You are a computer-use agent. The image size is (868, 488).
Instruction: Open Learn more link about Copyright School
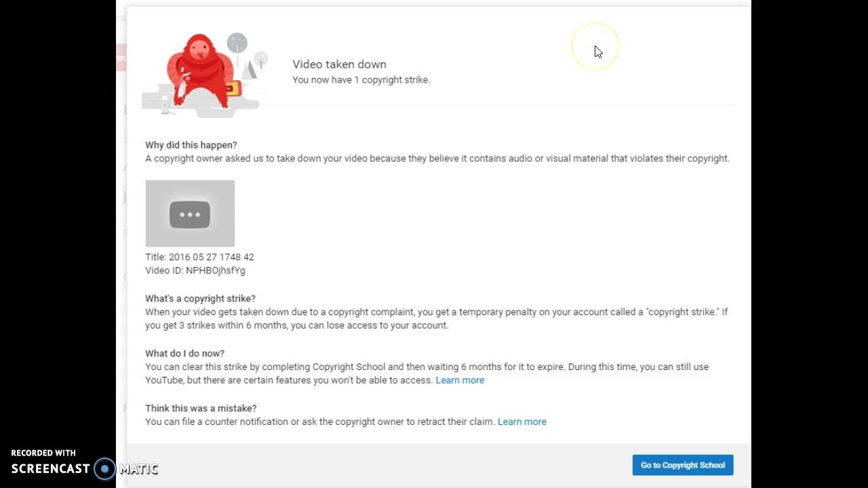(459, 380)
